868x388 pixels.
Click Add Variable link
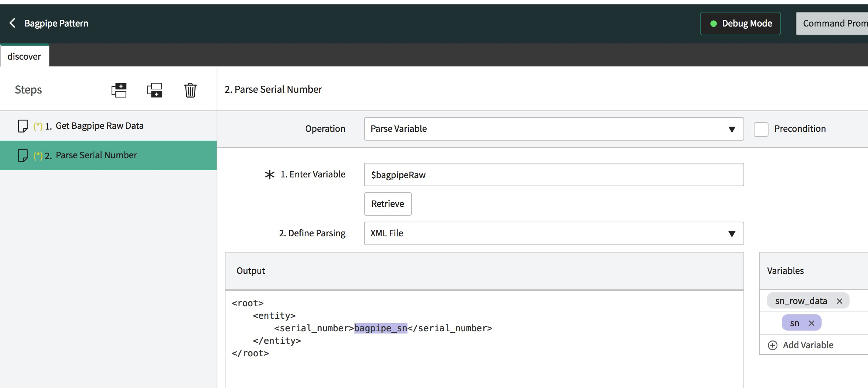pos(808,345)
